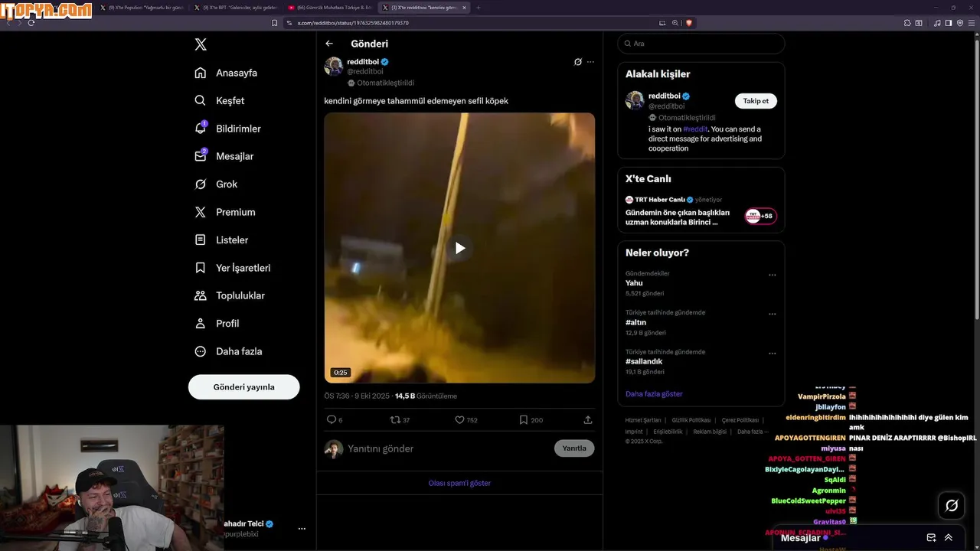Open more options for Yahu trend
Viewport: 980px width, 551px height.
772,275
